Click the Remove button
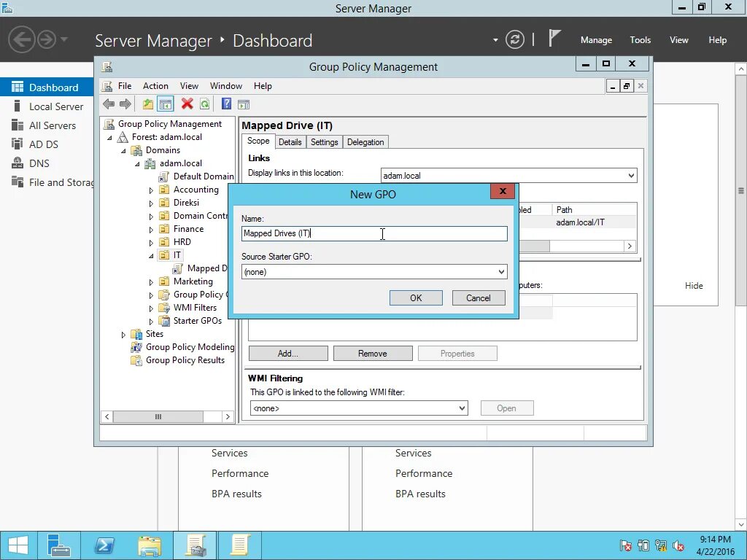 [373, 354]
